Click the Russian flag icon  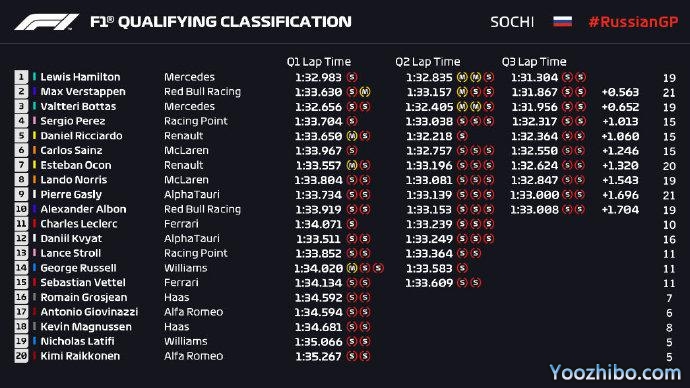click(x=562, y=22)
